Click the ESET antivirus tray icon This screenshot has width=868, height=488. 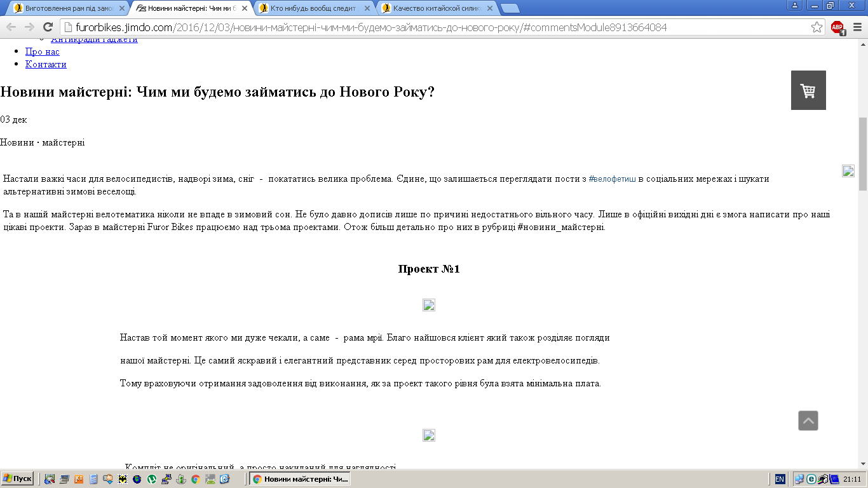pyautogui.click(x=811, y=479)
